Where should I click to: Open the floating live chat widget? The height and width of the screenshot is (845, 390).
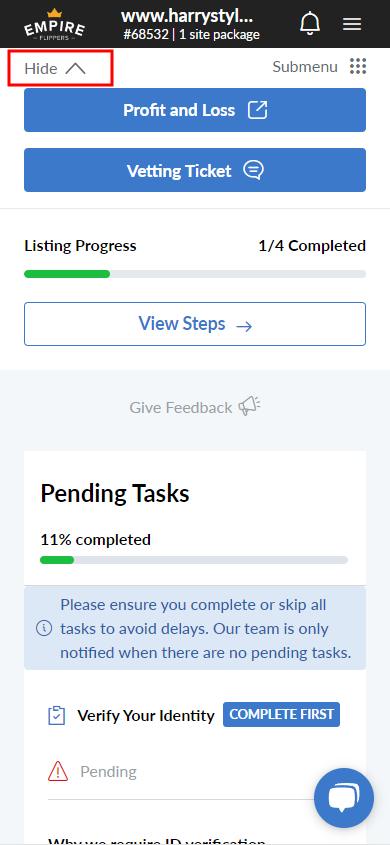pos(344,798)
